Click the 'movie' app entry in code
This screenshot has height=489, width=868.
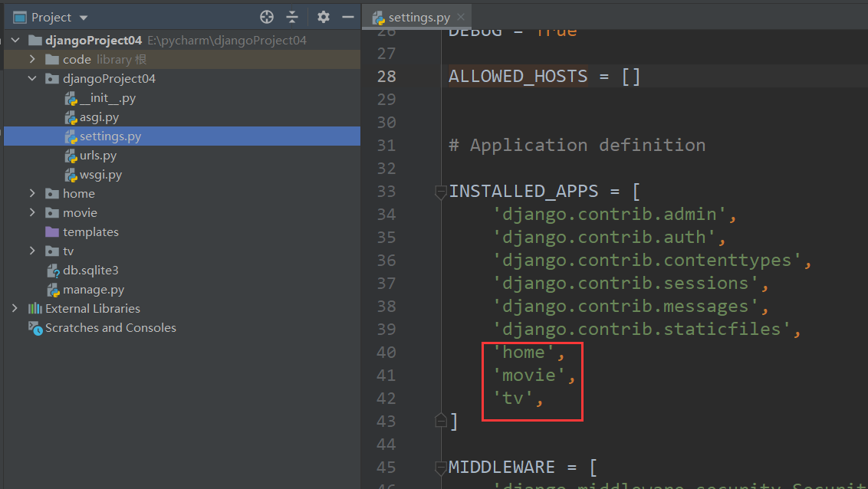[528, 376]
